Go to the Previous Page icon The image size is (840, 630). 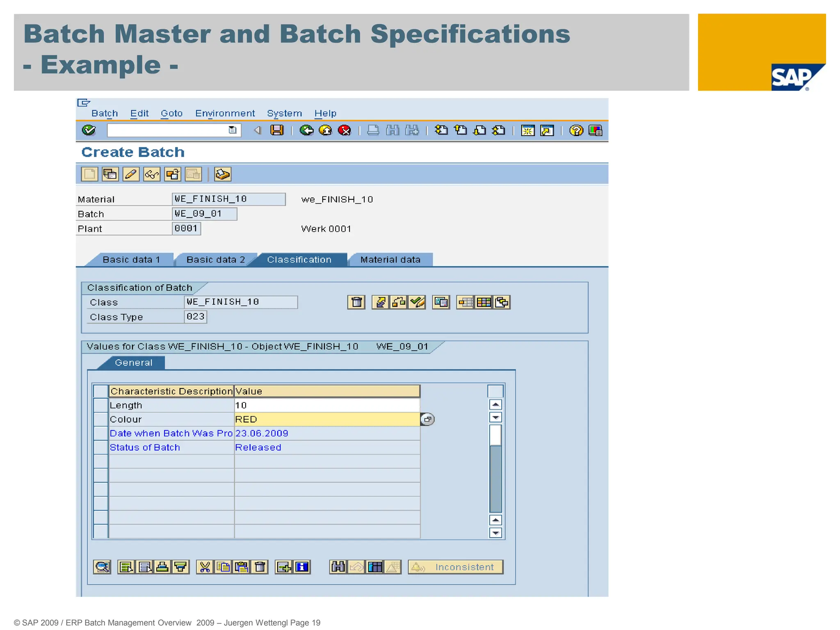tap(461, 130)
